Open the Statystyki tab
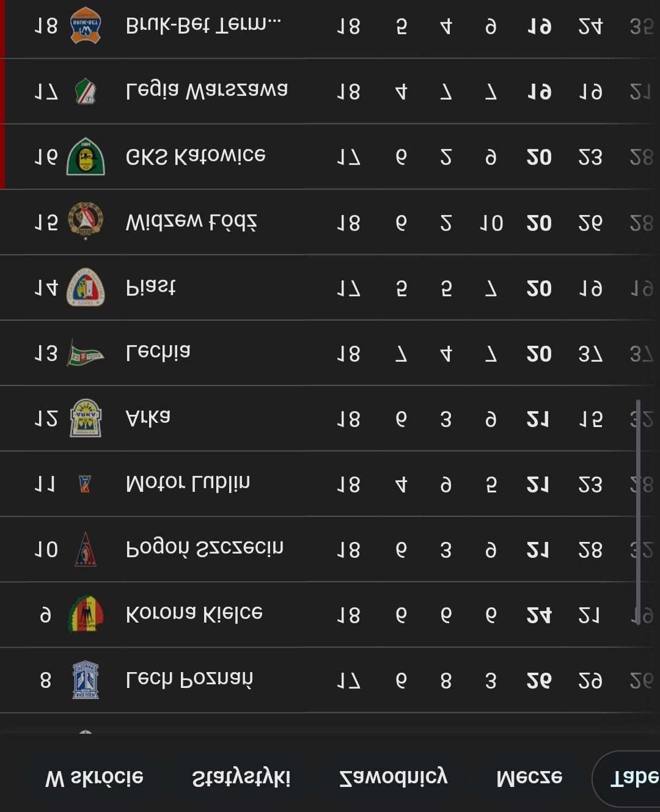Screen dimensions: 660x812 (241, 778)
